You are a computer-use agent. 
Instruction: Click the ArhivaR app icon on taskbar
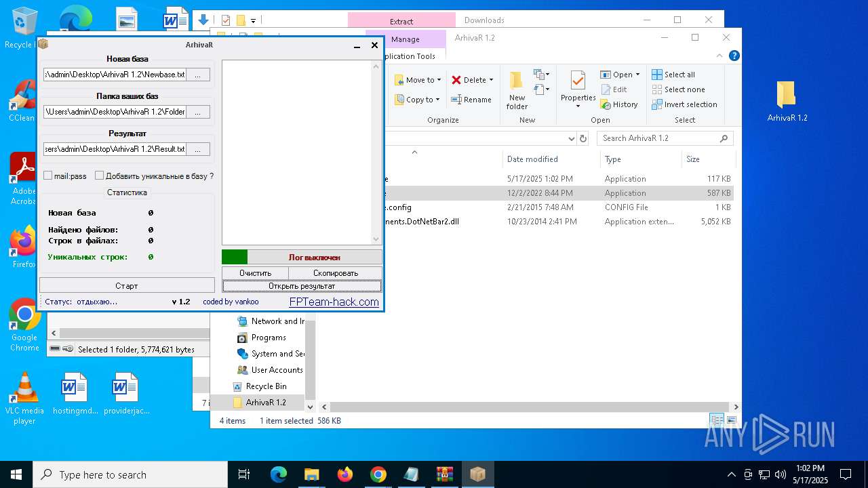click(x=478, y=474)
